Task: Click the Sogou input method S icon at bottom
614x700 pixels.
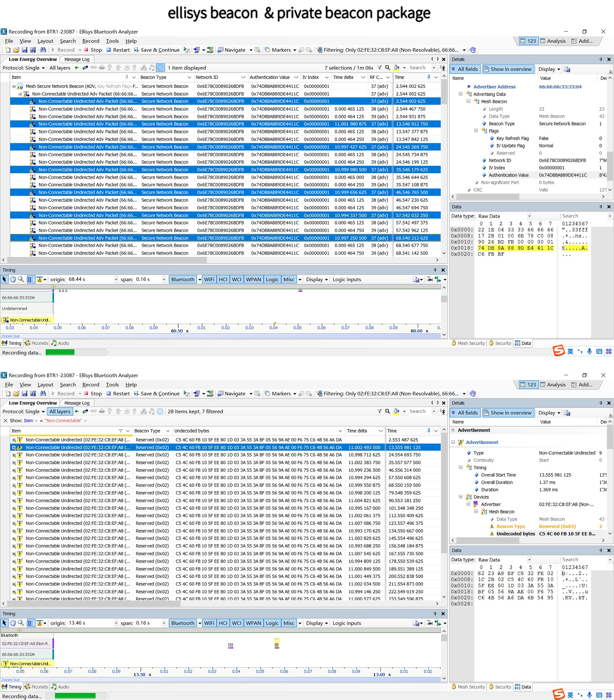Action: coord(558,693)
